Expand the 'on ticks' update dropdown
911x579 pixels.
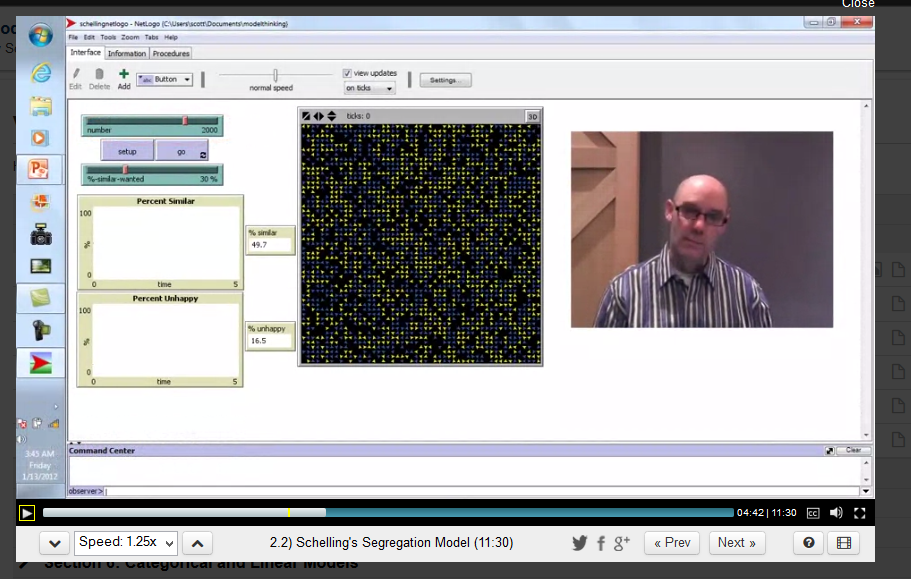point(370,88)
